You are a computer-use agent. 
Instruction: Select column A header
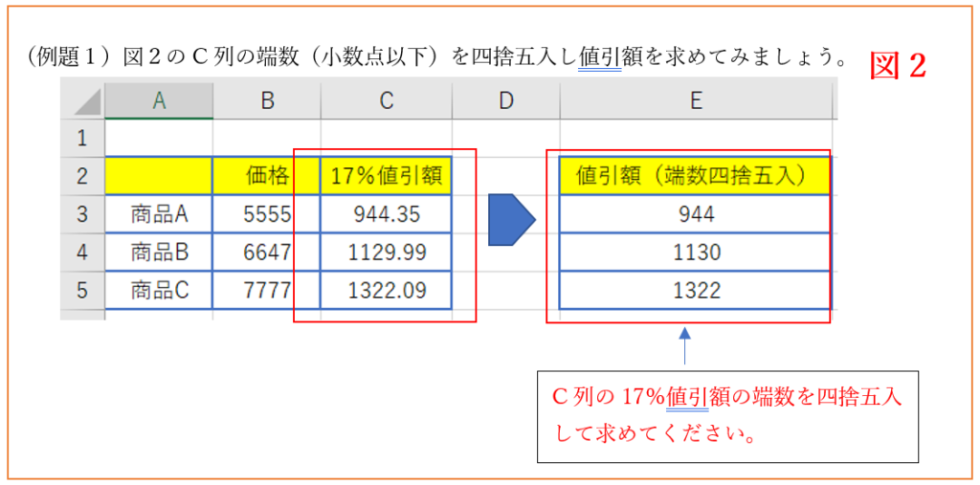point(159,100)
